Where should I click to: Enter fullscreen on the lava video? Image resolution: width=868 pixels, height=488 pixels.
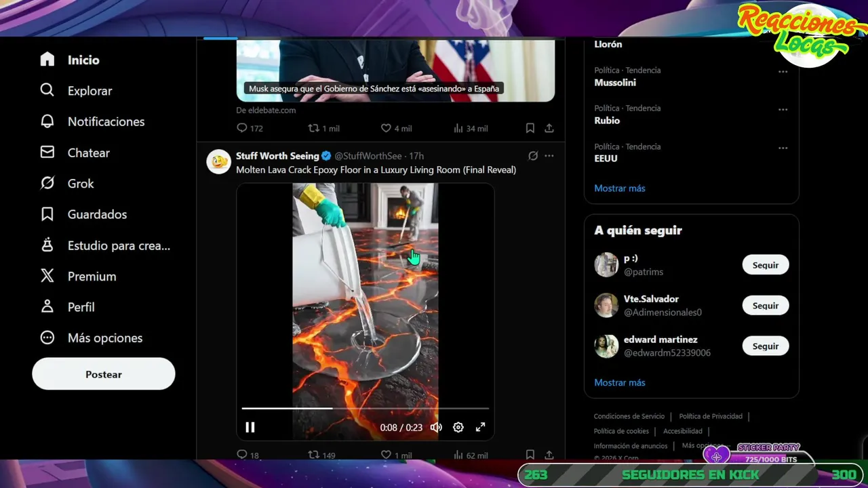[480, 427]
